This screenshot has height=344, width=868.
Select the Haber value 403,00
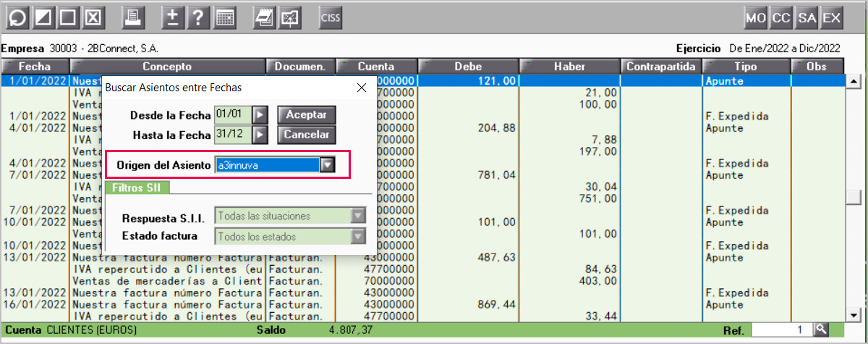coord(597,281)
